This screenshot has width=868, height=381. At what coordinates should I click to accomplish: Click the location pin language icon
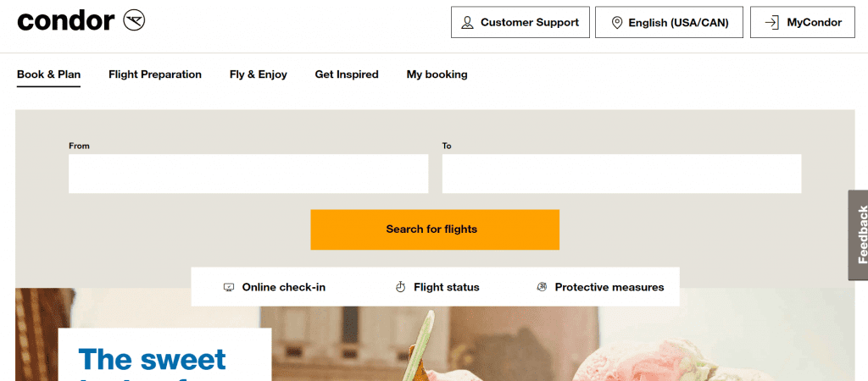point(616,23)
